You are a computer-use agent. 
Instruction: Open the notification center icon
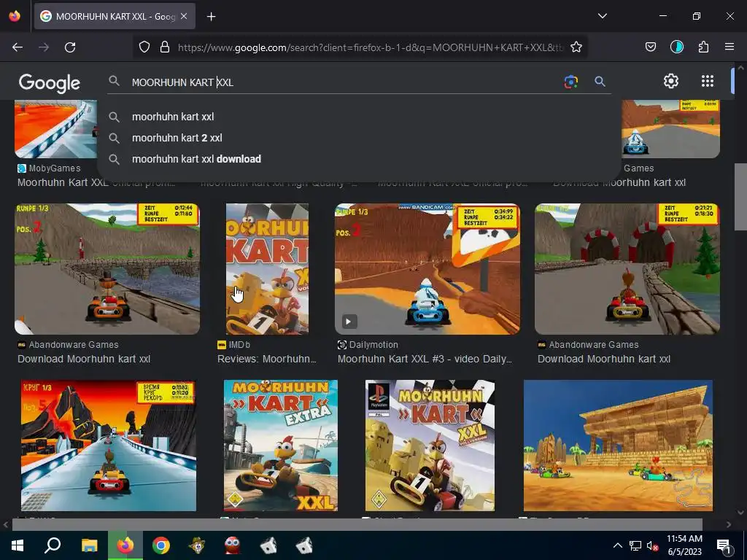724,547
